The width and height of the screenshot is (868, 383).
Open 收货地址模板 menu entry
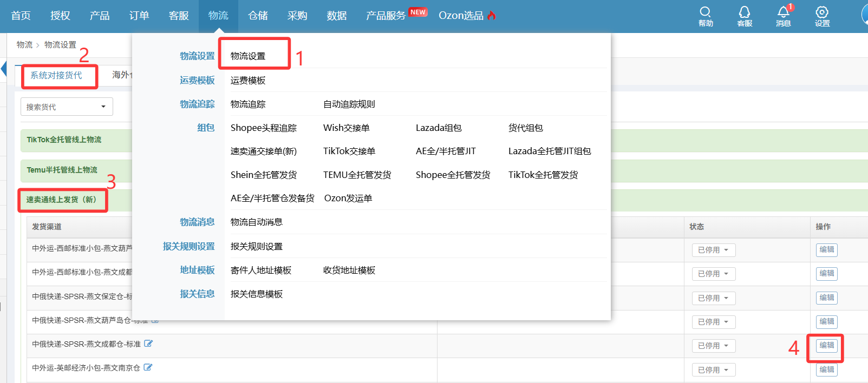349,270
